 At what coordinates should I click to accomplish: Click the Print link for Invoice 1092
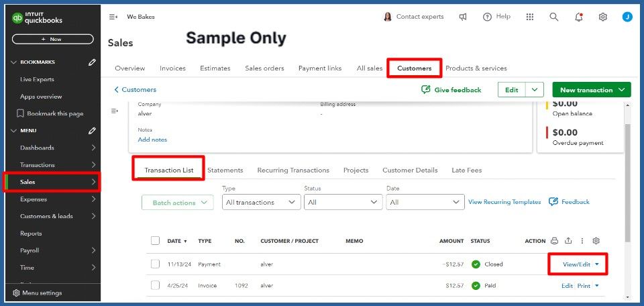[x=584, y=286]
